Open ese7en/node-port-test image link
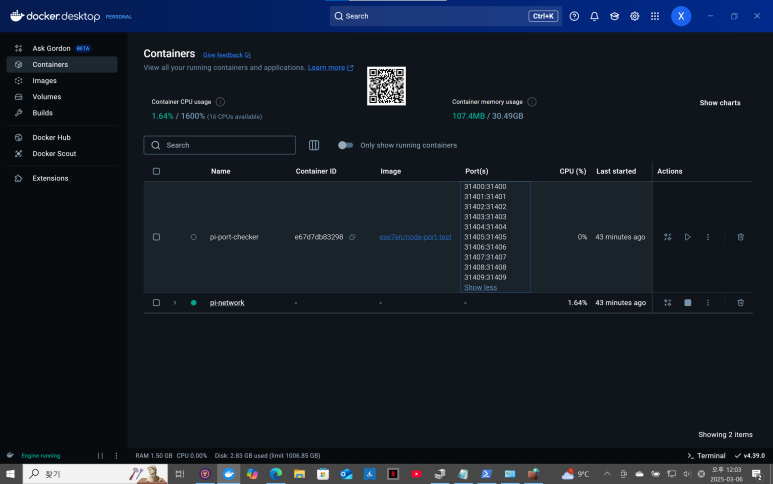Screen dimensions: 773x484 (415, 237)
